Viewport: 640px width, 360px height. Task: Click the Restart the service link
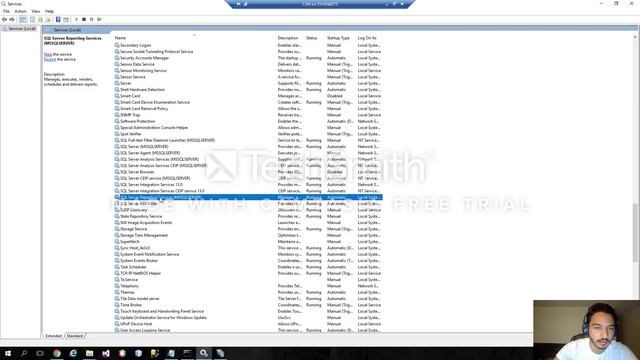pos(50,60)
